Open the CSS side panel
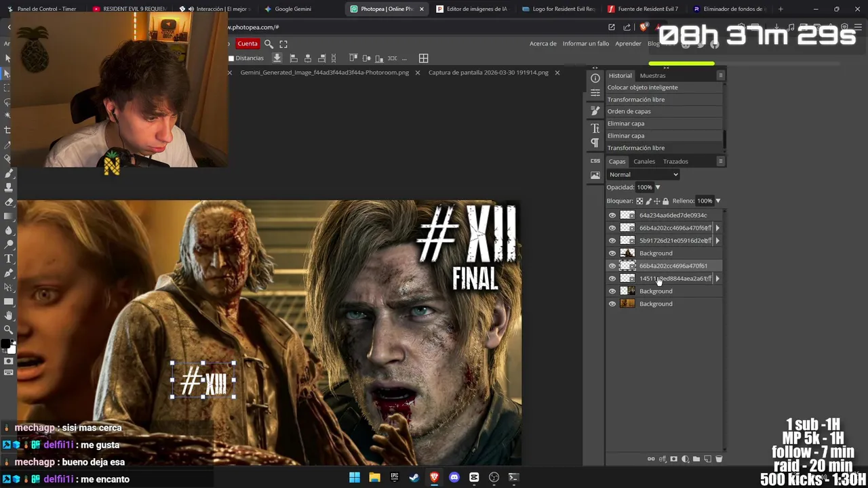This screenshot has height=488, width=868. click(x=595, y=161)
